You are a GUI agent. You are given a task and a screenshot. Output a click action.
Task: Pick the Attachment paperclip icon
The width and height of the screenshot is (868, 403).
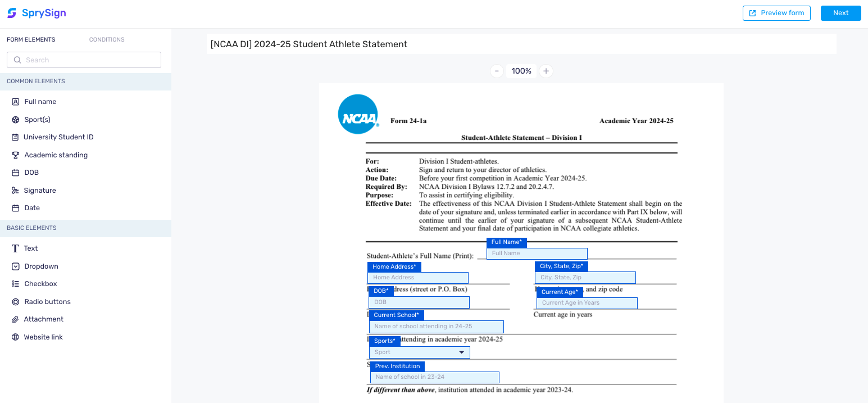pos(15,319)
